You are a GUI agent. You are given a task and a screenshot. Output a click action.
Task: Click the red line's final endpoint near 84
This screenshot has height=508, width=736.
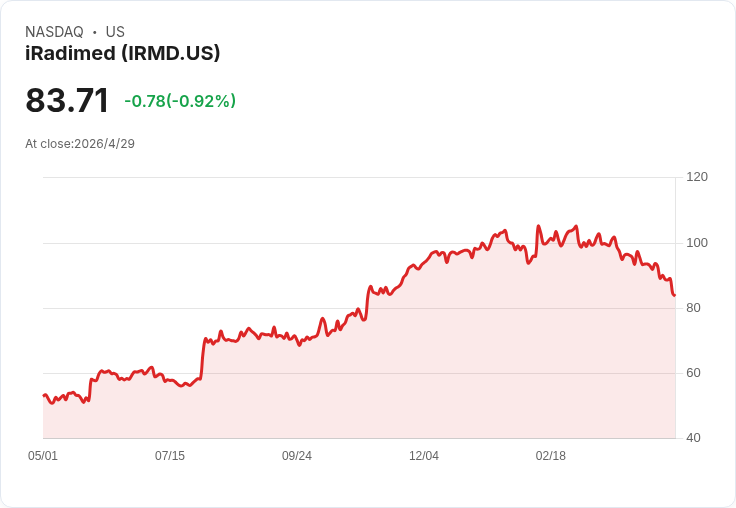click(675, 295)
